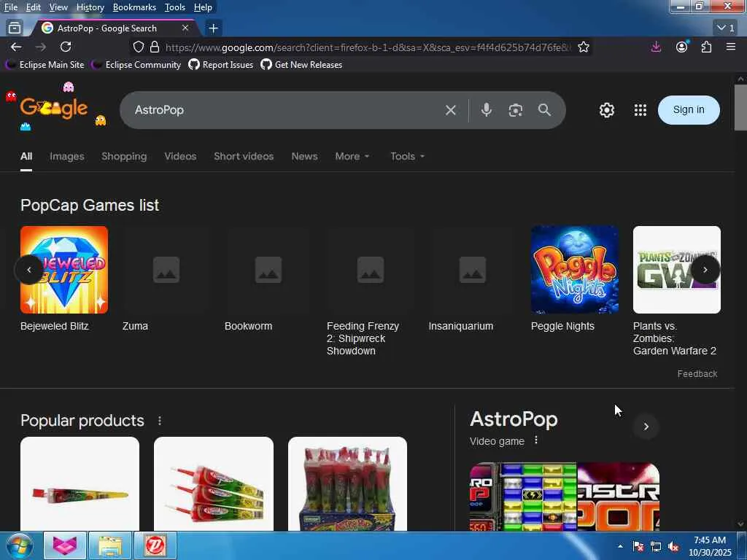Close the AstroPop Google Search tab
The image size is (747, 560).
[x=185, y=28]
